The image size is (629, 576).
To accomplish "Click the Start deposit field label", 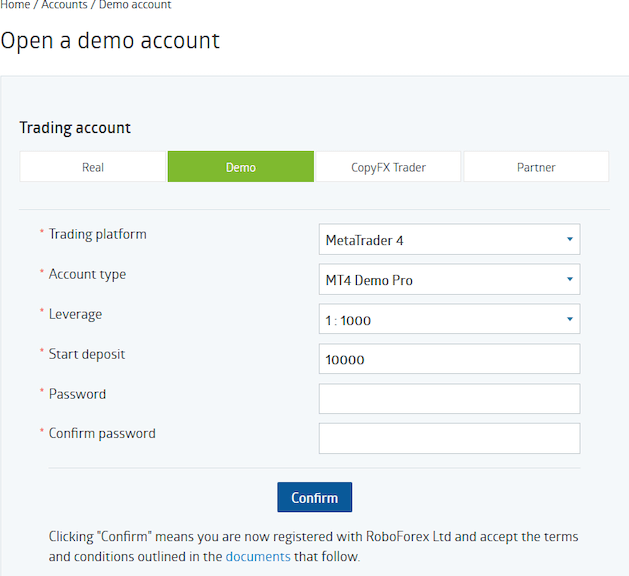I will [87, 354].
